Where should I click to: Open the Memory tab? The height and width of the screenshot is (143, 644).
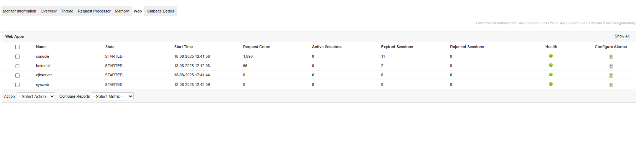pyautogui.click(x=122, y=11)
